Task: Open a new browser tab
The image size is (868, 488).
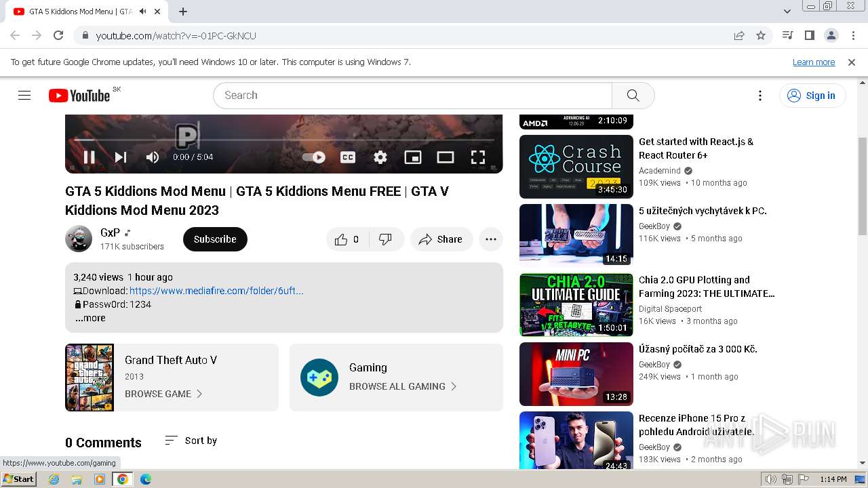Action: point(183,12)
